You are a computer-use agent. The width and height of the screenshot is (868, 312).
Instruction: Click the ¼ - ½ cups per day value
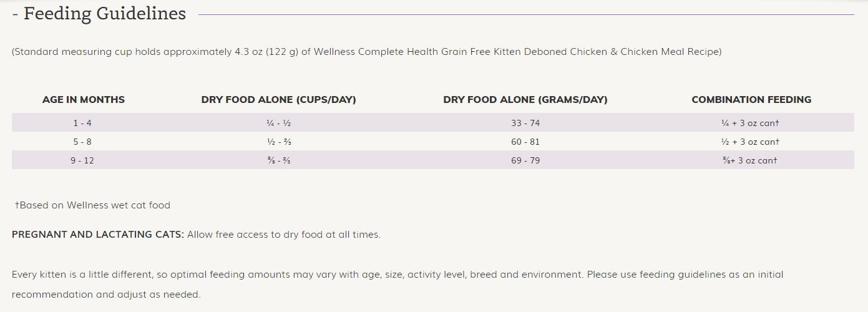[x=278, y=123]
